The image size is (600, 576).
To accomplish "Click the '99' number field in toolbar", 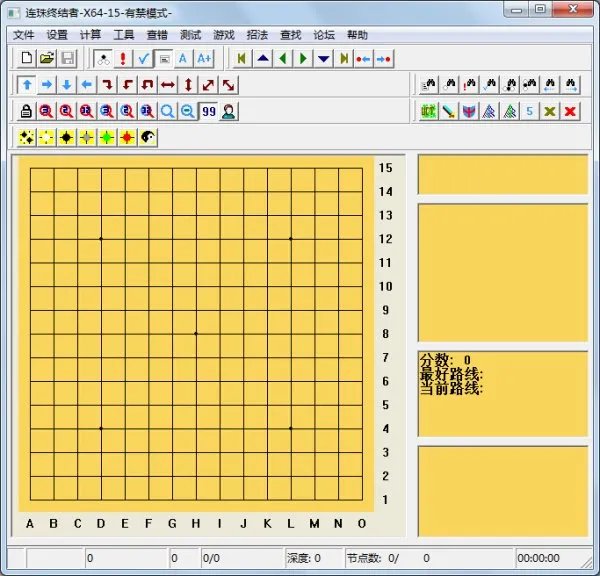I will (209, 111).
